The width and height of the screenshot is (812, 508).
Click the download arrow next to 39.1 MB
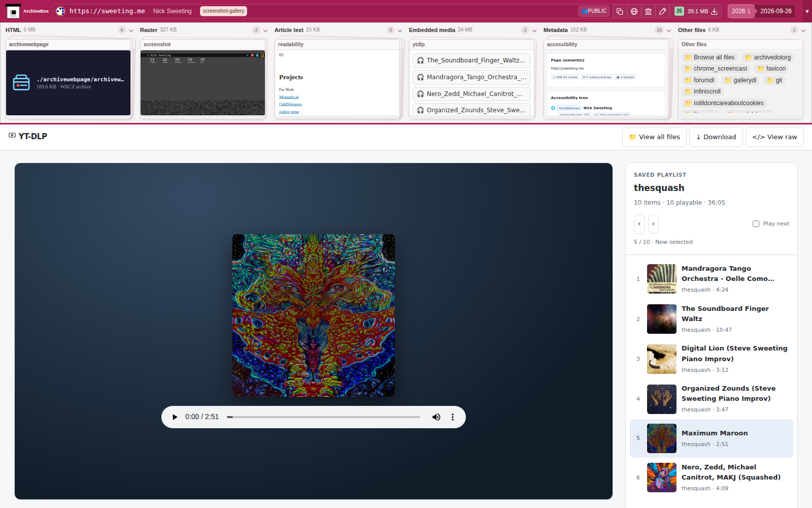[x=715, y=11]
